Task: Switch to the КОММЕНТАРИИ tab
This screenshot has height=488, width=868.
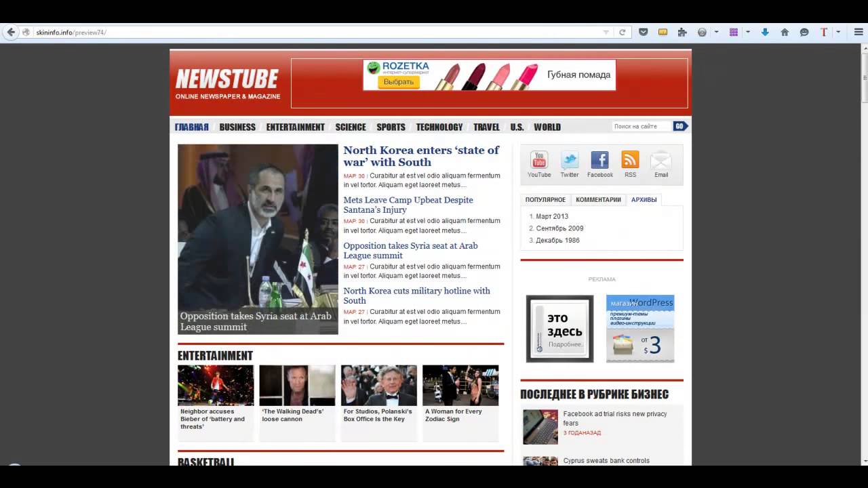Action: coord(598,200)
